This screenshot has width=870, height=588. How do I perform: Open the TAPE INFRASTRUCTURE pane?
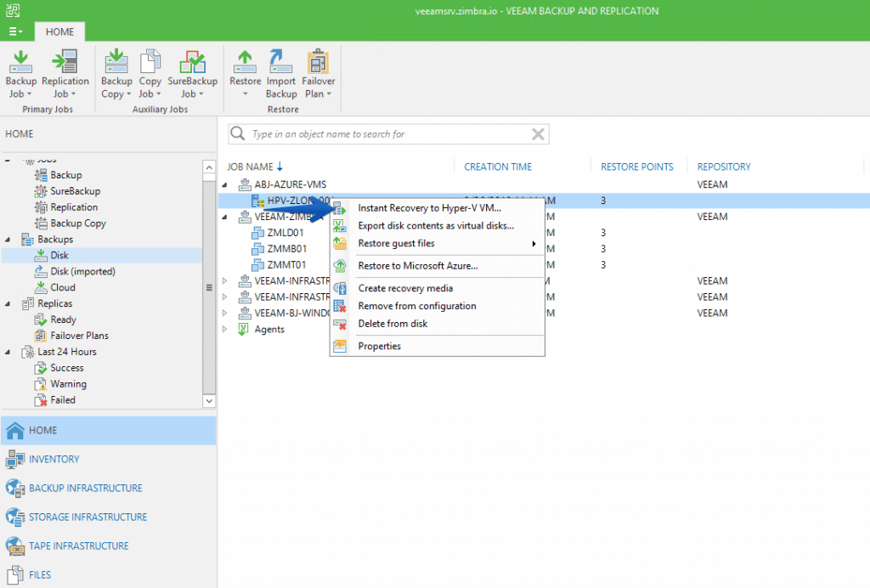coord(108,546)
